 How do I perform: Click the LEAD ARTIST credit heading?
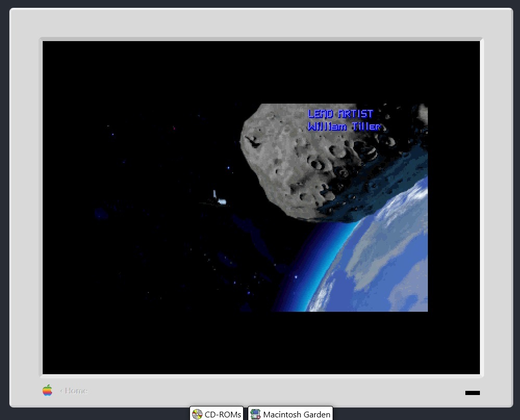340,114
